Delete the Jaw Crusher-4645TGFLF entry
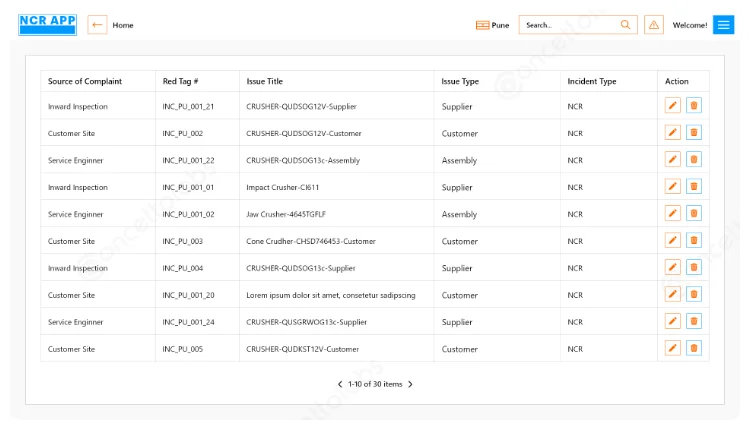The image size is (750, 430). (694, 214)
